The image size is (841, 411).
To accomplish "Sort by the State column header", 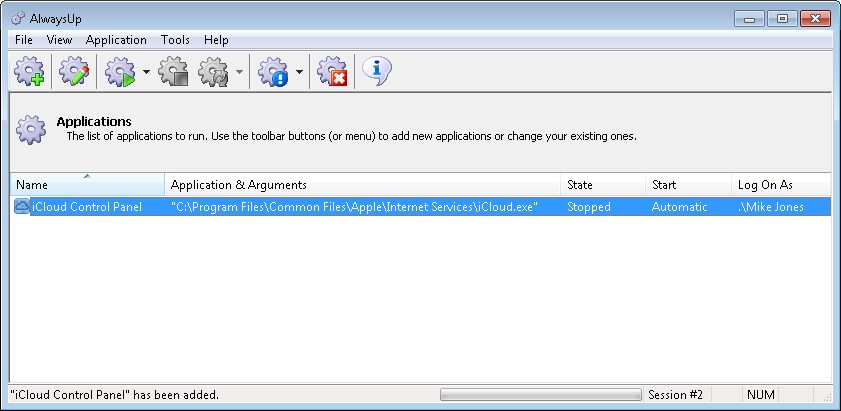I will pos(603,185).
